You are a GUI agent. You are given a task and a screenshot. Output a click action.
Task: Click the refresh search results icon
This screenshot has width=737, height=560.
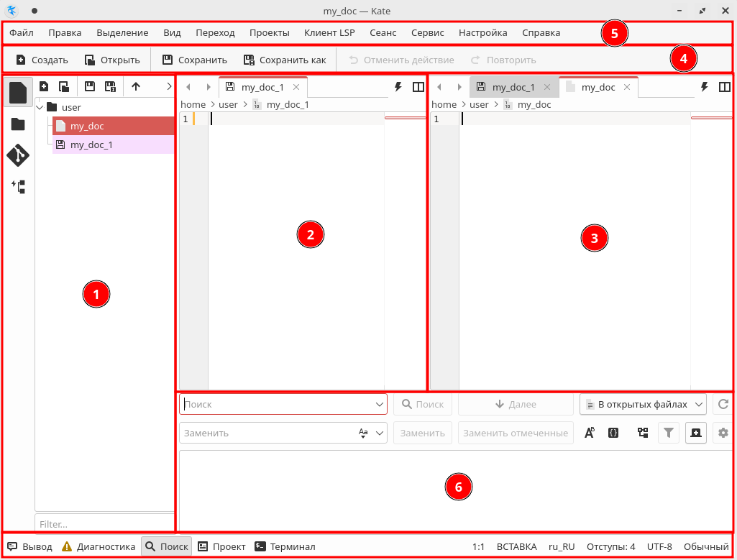pyautogui.click(x=723, y=404)
